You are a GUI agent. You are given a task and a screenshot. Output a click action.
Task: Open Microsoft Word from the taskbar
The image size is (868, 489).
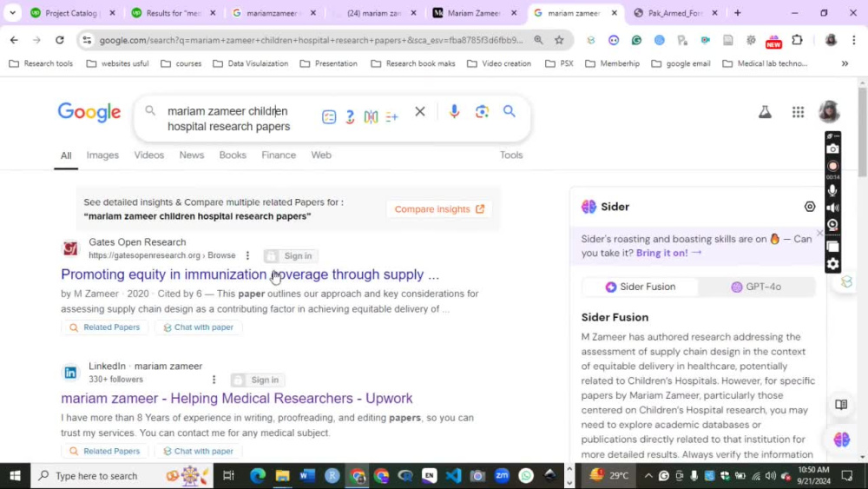click(307, 476)
